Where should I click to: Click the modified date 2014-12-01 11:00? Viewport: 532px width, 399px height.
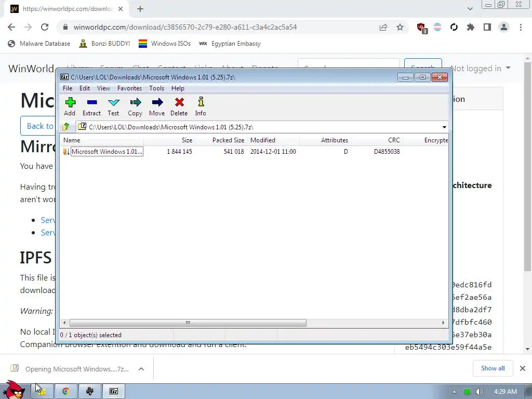(x=273, y=152)
